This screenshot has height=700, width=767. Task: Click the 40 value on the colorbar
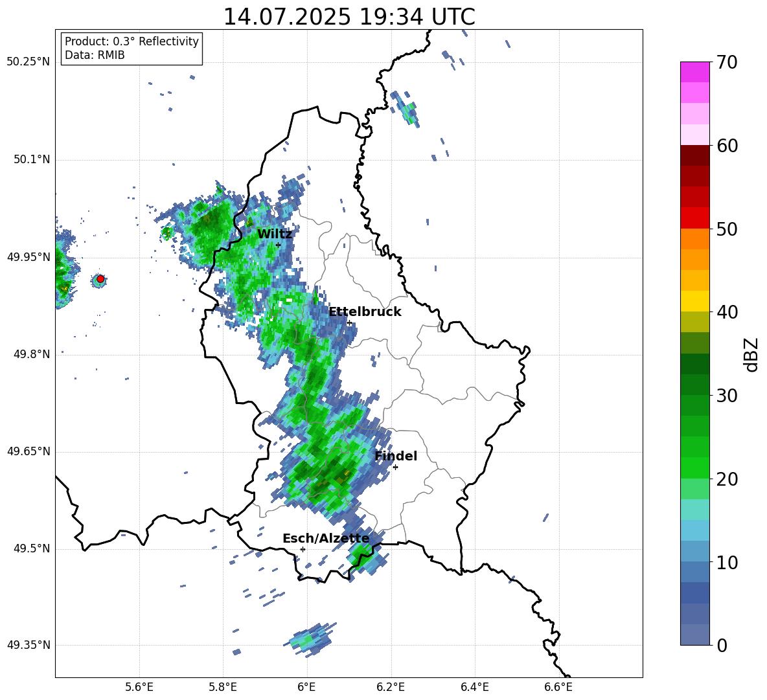(726, 312)
